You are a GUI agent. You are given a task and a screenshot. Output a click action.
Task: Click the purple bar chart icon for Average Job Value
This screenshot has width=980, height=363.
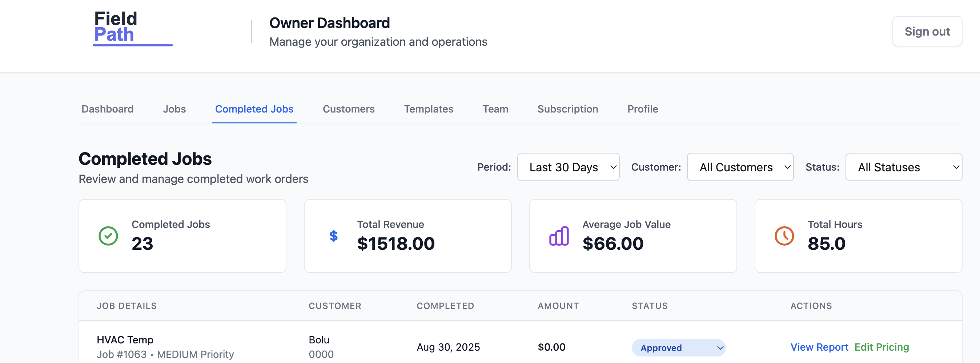[x=558, y=236]
